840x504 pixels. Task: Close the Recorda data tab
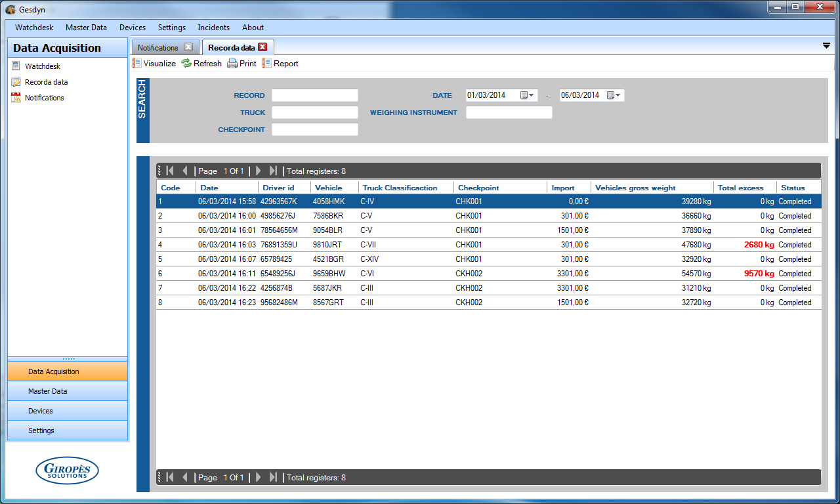[262, 47]
